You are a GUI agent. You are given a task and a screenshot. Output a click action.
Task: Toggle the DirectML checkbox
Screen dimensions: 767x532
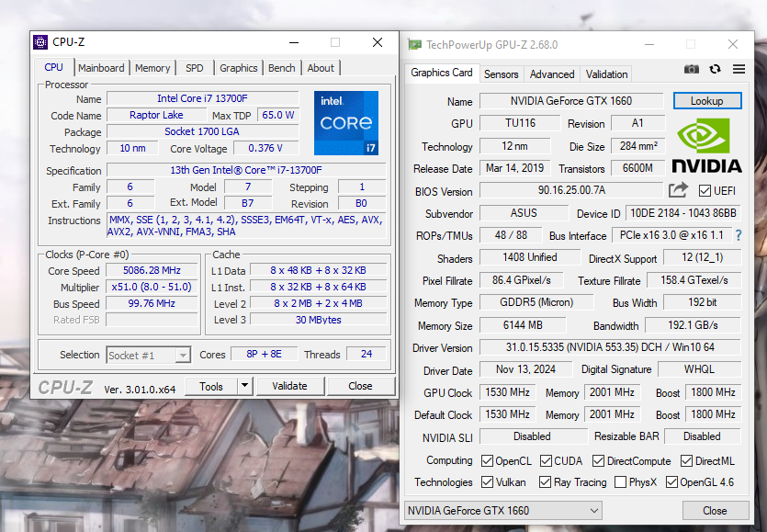point(686,461)
